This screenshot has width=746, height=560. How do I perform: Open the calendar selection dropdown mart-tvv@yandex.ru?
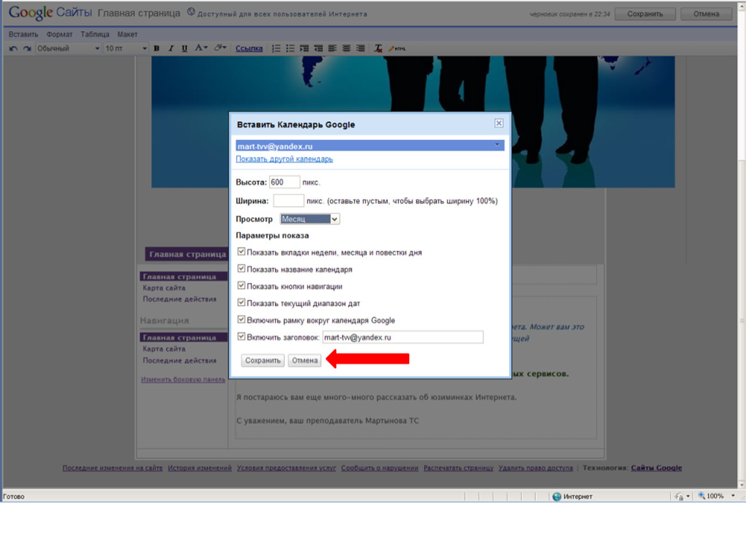pyautogui.click(x=370, y=145)
